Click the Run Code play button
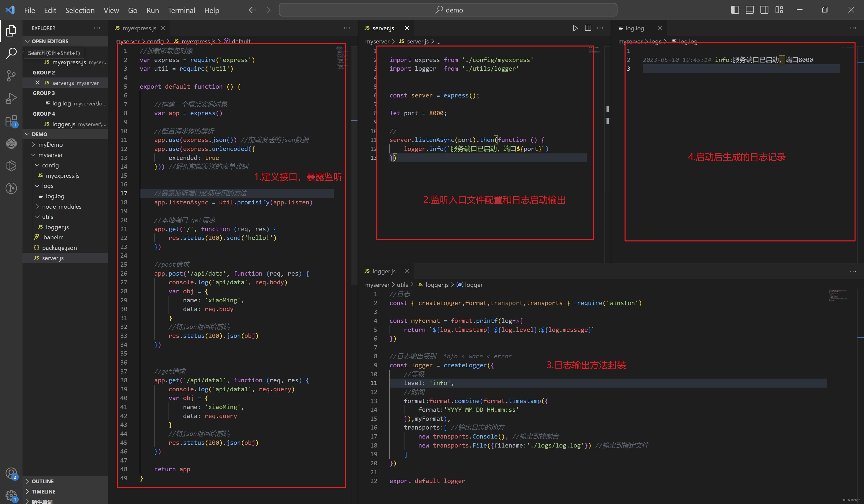 point(575,28)
